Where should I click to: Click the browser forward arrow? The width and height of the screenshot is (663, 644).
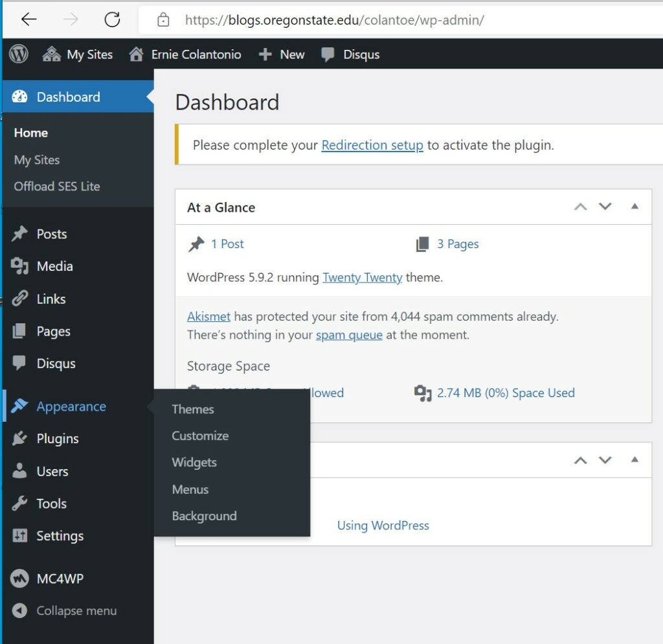point(70,19)
